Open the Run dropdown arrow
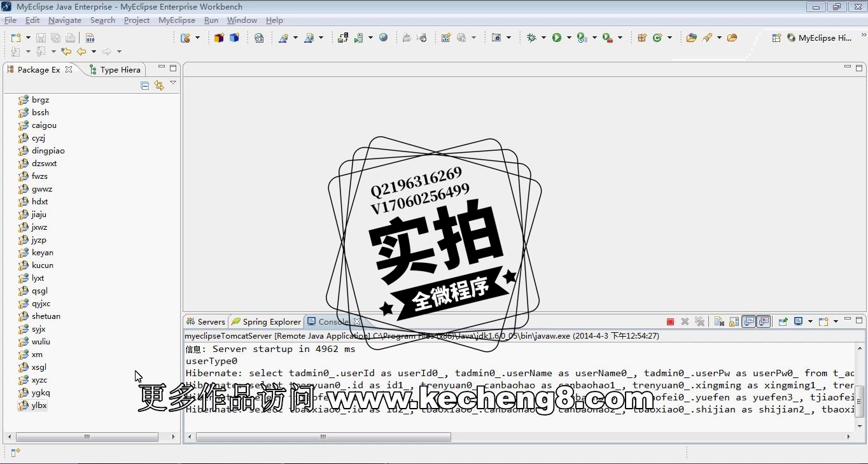 pos(569,38)
